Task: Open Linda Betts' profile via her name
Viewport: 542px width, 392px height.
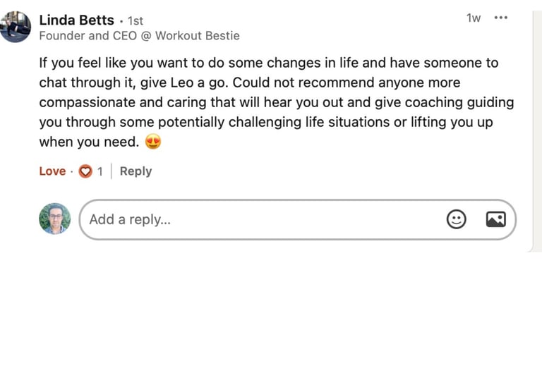Action: (x=76, y=20)
